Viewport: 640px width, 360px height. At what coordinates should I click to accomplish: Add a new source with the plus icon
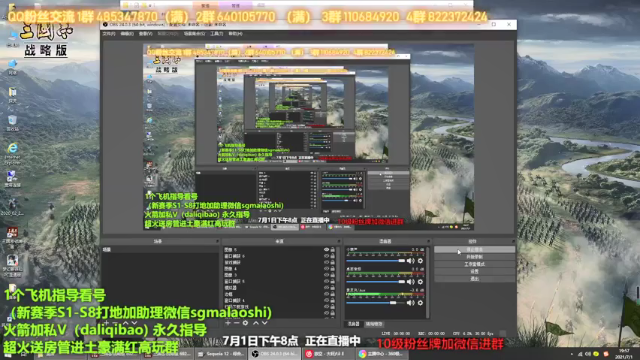pyautogui.click(x=228, y=323)
